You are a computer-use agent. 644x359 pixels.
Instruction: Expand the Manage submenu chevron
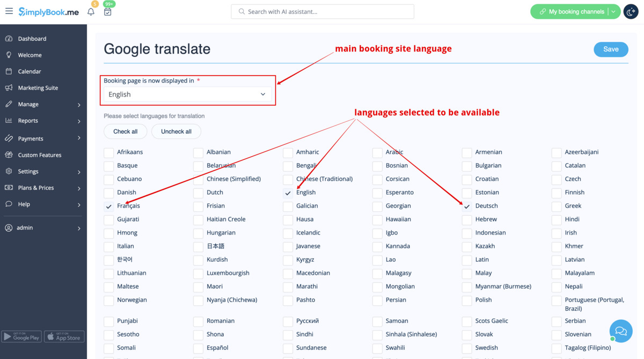(79, 105)
